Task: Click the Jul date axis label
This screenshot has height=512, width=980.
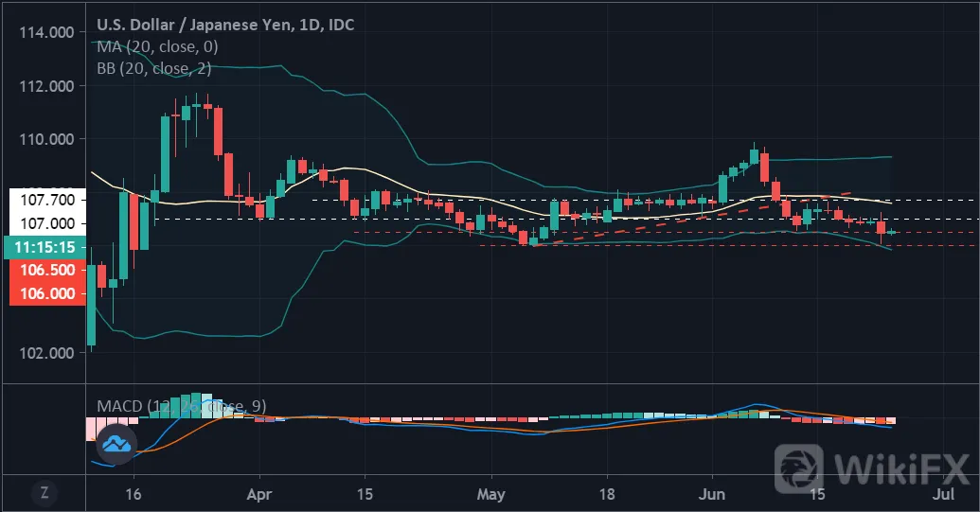Action: 943,494
